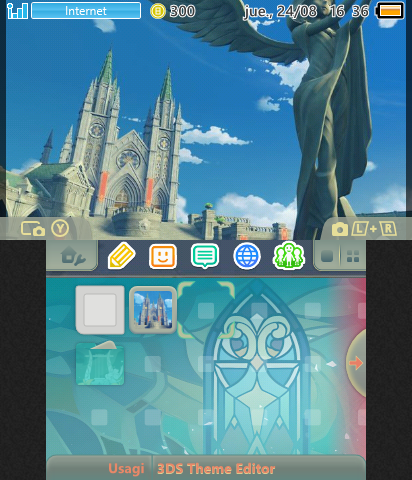Open Friend List smiley icon
The image size is (412, 480).
(163, 256)
